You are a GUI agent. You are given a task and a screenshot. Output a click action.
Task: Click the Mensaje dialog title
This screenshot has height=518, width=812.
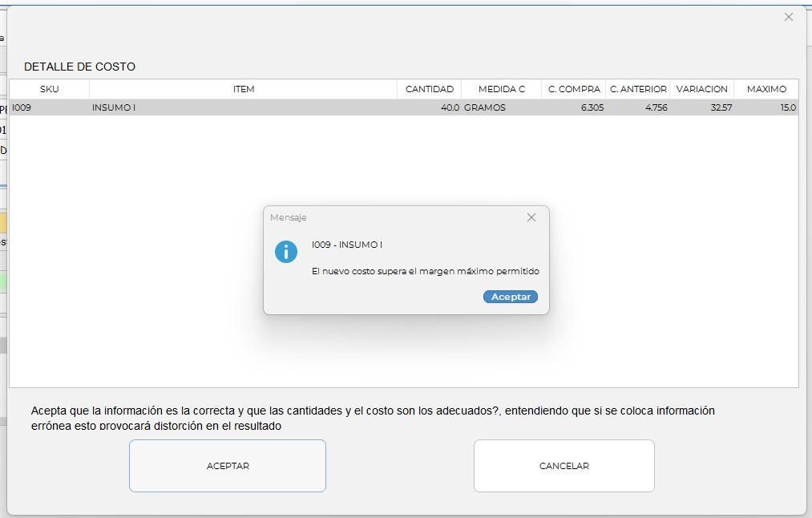tap(288, 217)
